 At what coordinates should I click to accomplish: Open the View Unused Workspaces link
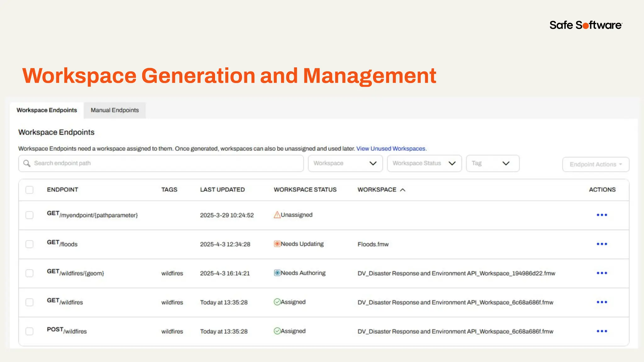click(x=391, y=149)
